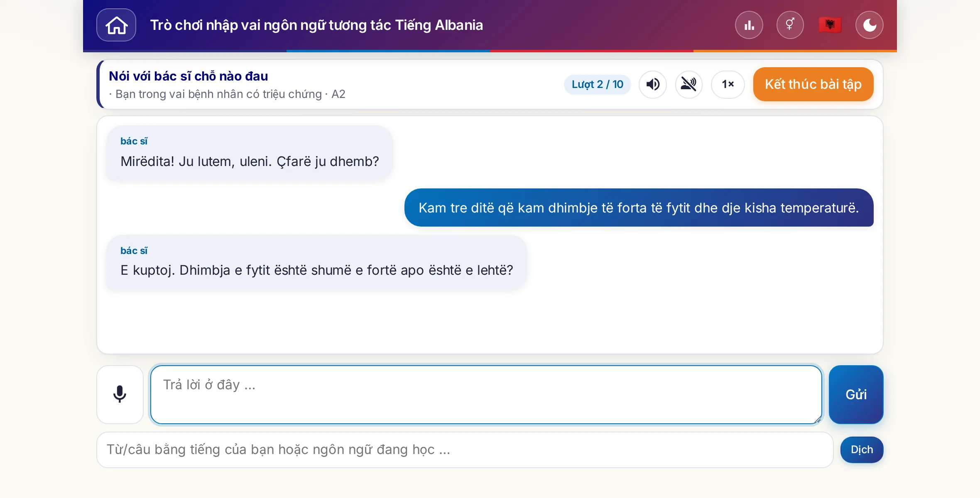Click header title 'Trò chơi nhập vai ngôn ngữ'
This screenshot has width=980, height=498.
point(316,25)
